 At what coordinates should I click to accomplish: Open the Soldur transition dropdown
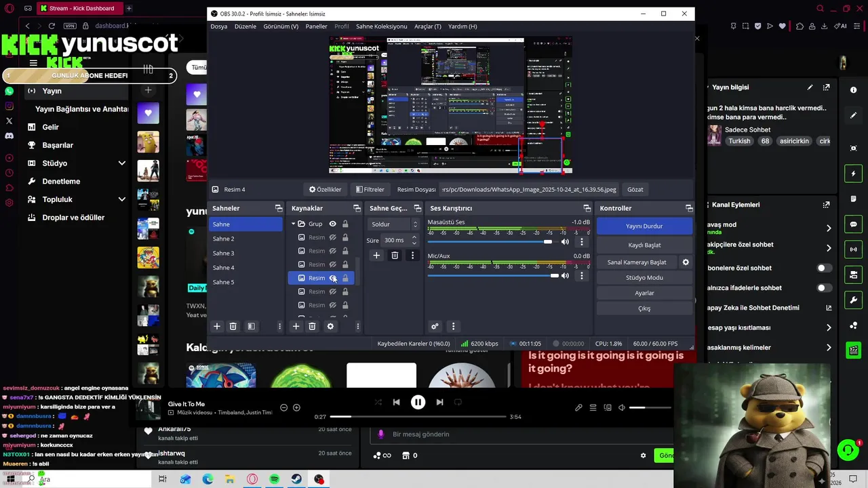coord(395,224)
